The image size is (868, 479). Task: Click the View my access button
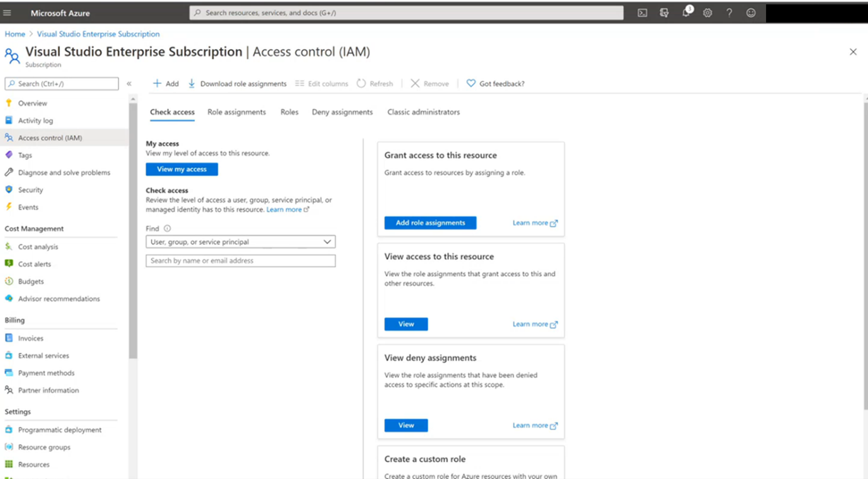click(182, 169)
